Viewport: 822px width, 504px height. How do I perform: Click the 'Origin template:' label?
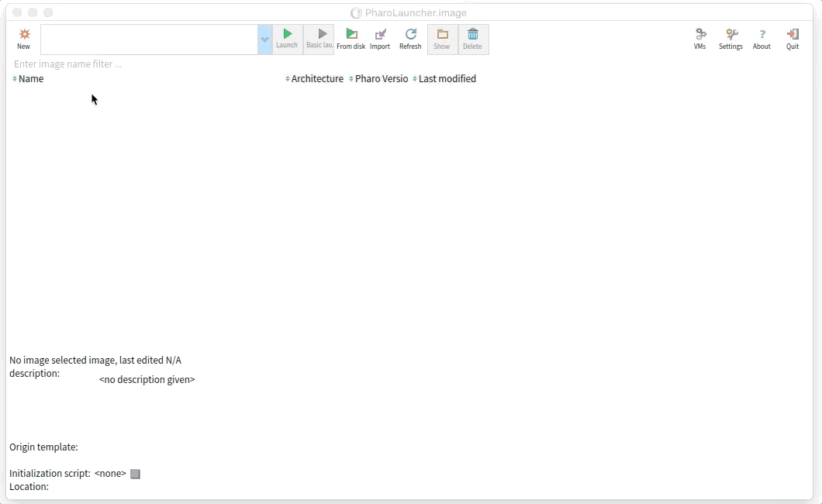click(x=43, y=447)
